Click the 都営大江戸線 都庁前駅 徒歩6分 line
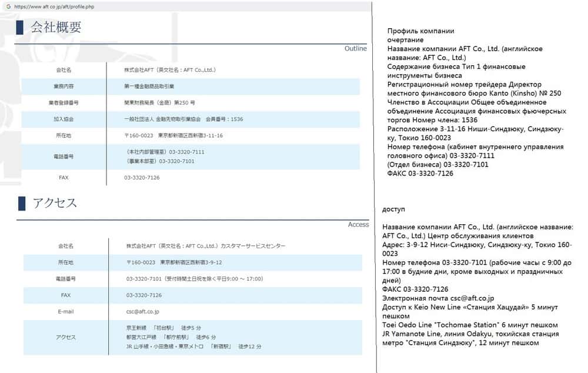Viewport: 588px width, 373px height. click(x=171, y=337)
